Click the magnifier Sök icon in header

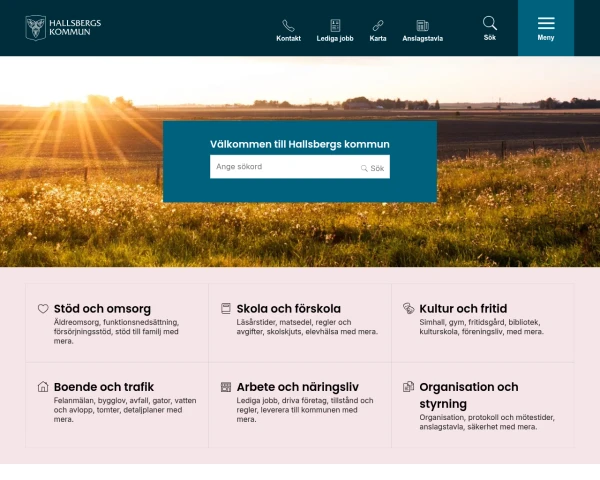(x=489, y=23)
